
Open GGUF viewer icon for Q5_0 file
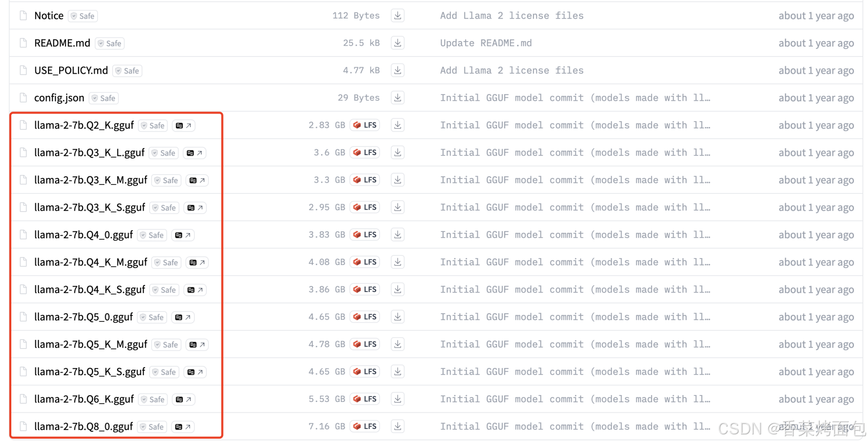[183, 317]
